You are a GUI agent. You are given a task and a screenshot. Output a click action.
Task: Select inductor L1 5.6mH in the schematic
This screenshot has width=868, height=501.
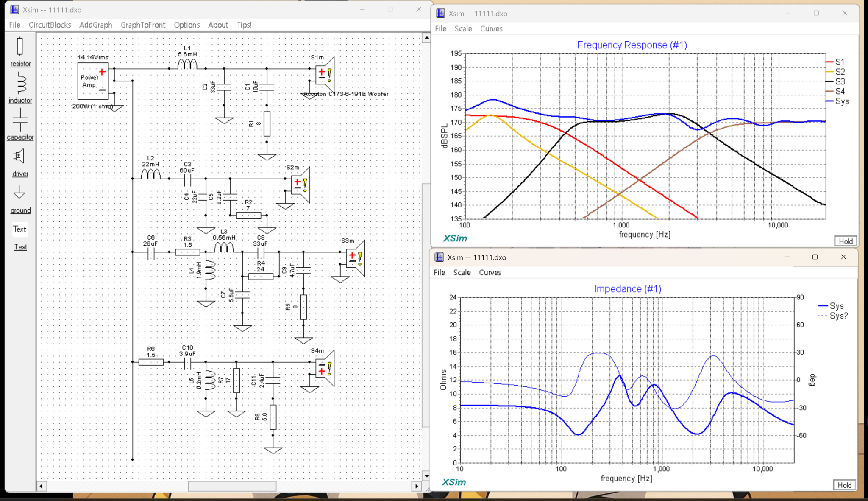[x=187, y=64]
